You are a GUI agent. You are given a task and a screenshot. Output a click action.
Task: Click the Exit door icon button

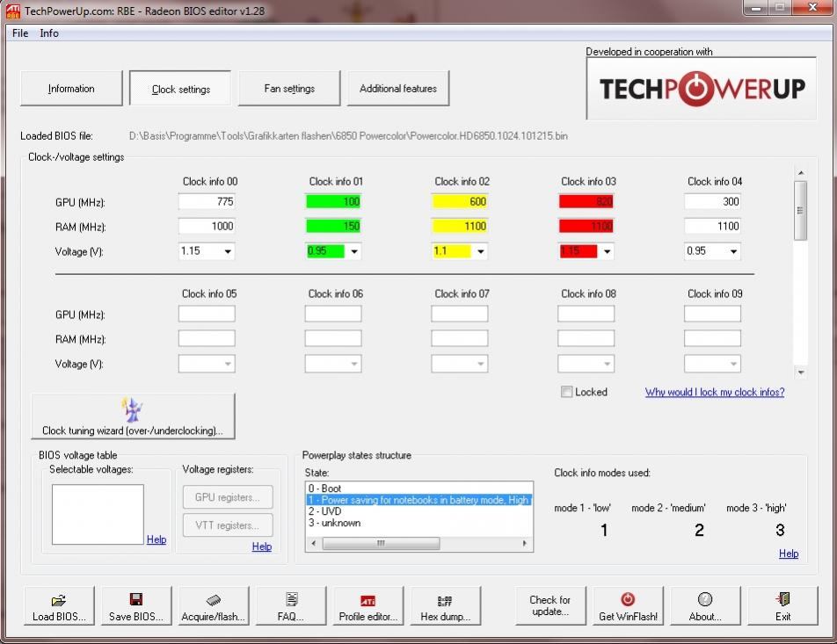point(782,605)
